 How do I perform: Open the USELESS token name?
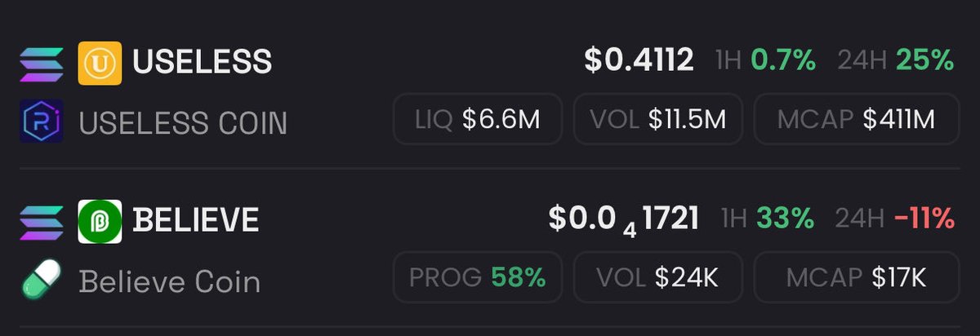click(202, 62)
